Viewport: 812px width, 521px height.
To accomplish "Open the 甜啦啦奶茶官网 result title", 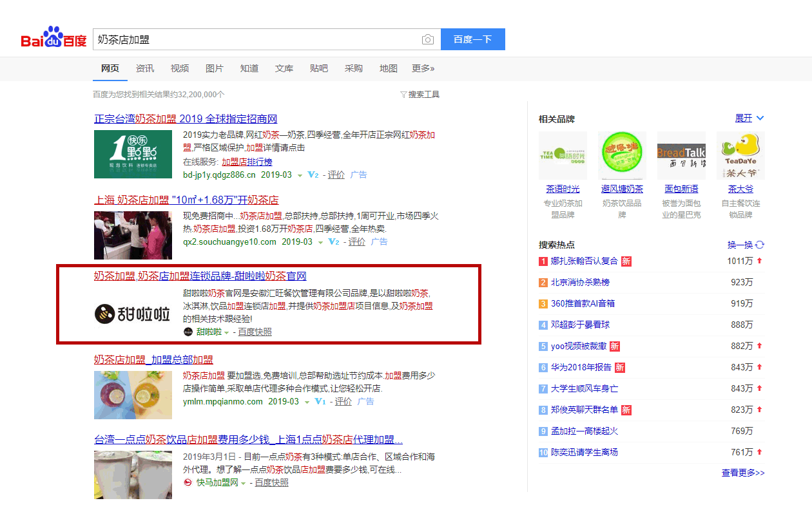I will [200, 276].
